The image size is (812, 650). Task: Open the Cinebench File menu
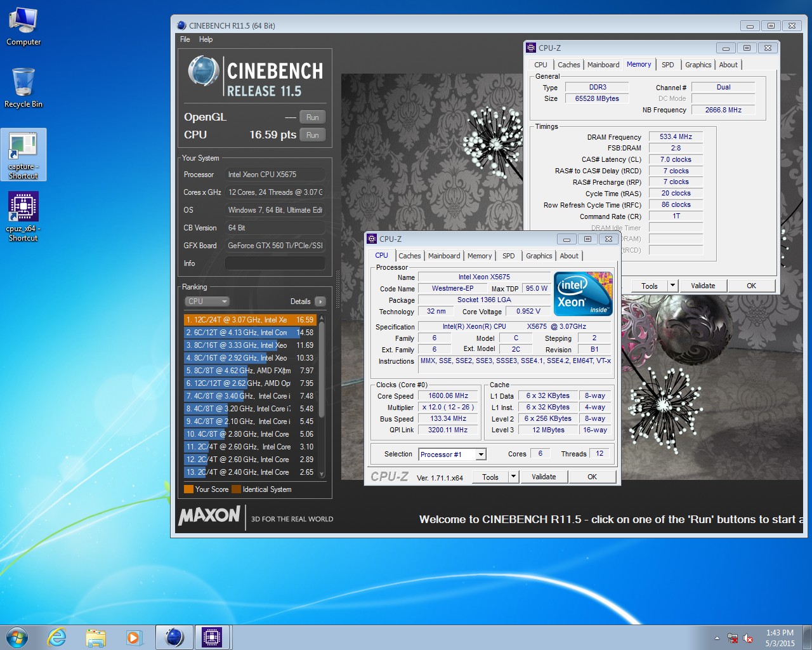click(x=185, y=39)
